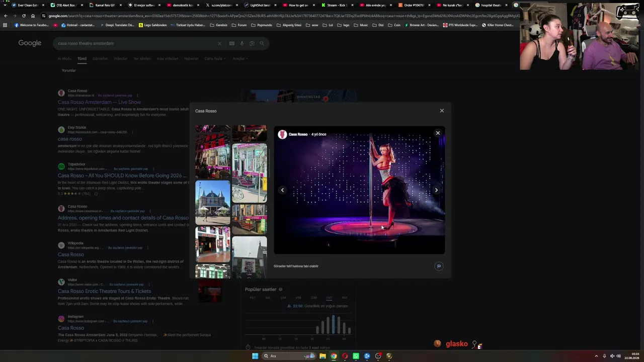This screenshot has height=362, width=644.
Task: Open the Windows Start menu
Action: point(255,356)
